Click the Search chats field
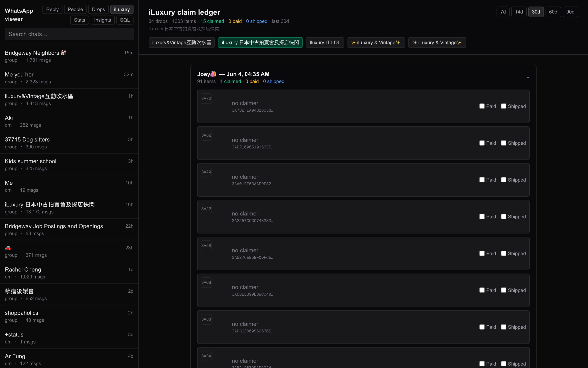Image resolution: width=588 pixels, height=368 pixels. point(69,34)
